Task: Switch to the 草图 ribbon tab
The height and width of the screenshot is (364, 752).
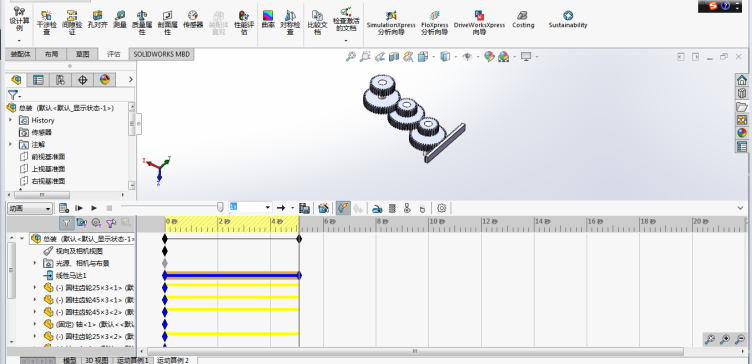Action: [x=82, y=54]
